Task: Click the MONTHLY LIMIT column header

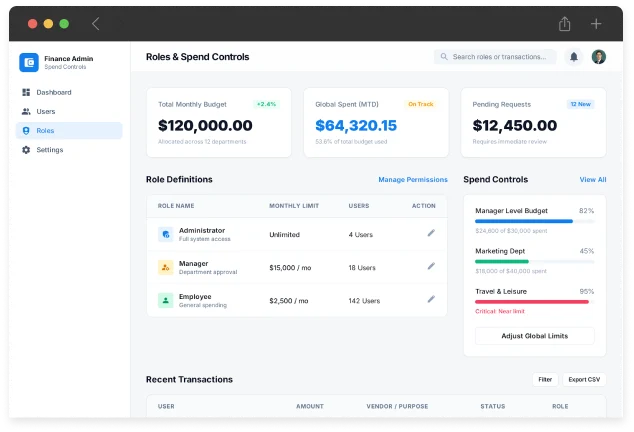Action: [x=294, y=206]
